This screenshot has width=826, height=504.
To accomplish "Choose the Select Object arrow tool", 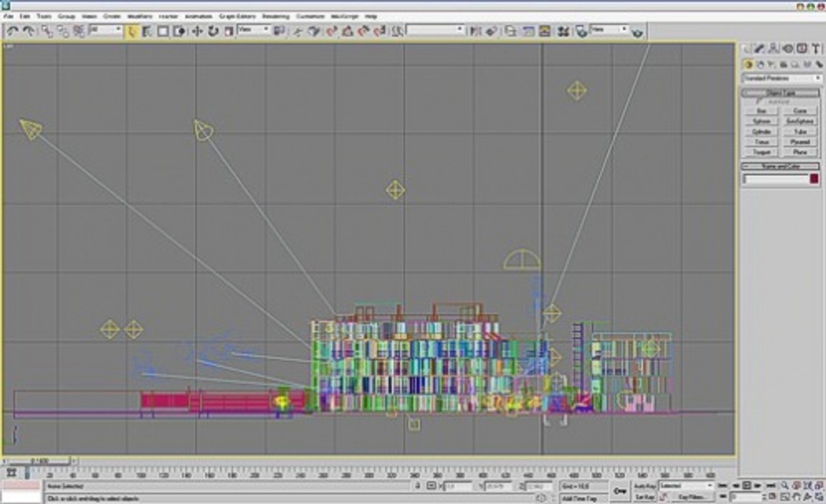I will (x=132, y=31).
